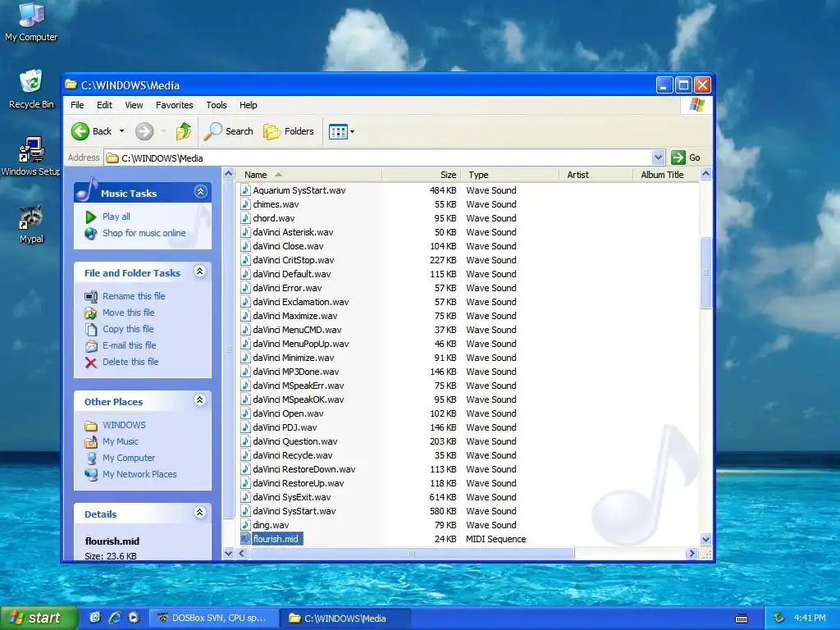Click the Delete this file link
The image size is (840, 630).
(x=130, y=362)
